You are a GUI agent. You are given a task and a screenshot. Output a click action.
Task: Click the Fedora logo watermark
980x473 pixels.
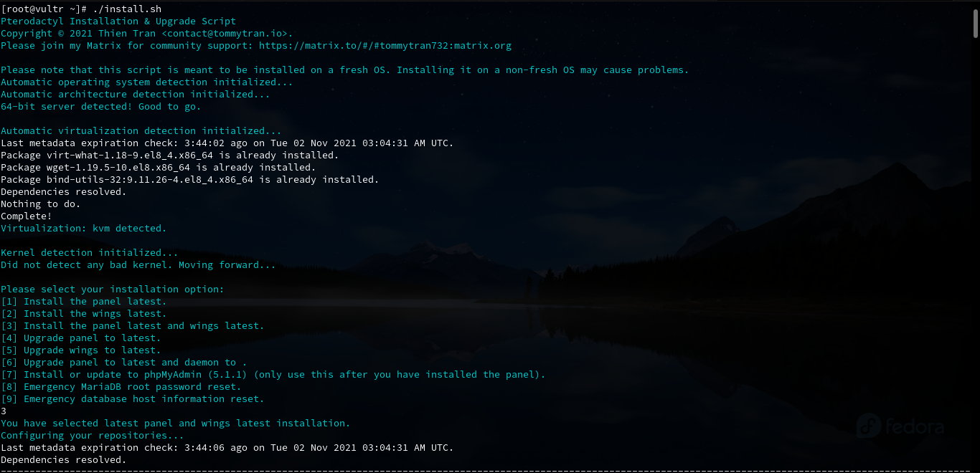900,426
